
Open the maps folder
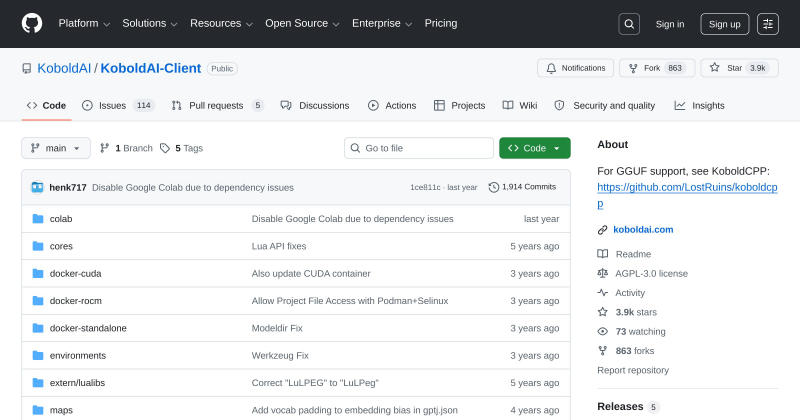(x=61, y=410)
